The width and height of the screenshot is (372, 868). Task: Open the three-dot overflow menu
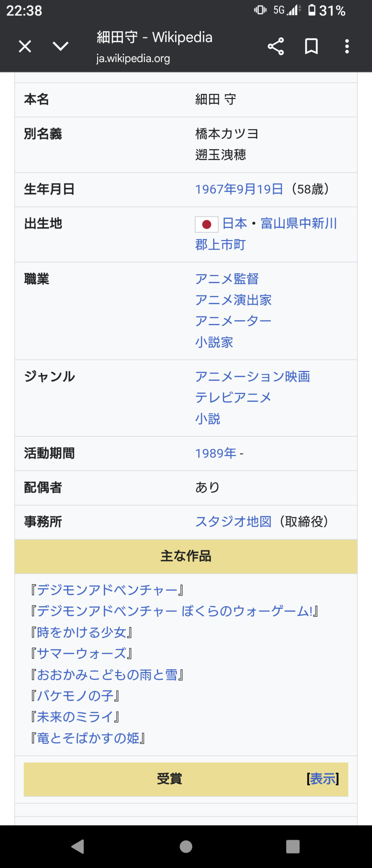pos(347,46)
